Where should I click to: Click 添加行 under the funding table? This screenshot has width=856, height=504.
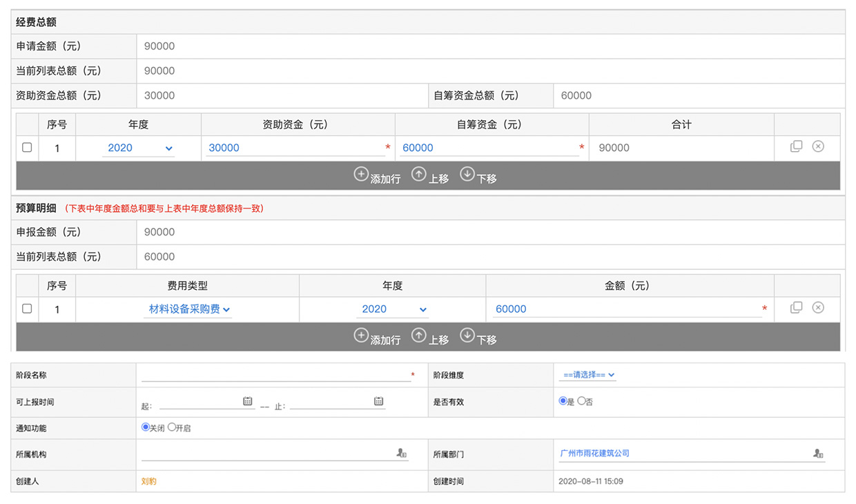point(377,176)
